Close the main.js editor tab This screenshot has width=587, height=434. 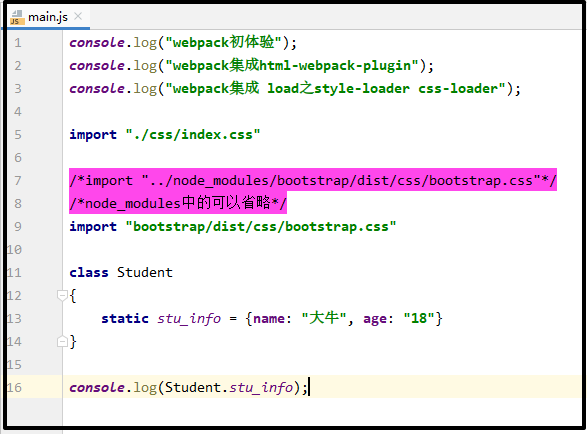tap(78, 16)
